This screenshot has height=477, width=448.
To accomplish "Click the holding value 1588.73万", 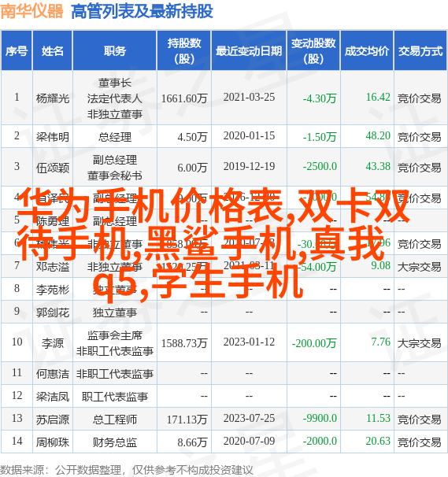I will pos(184,343).
